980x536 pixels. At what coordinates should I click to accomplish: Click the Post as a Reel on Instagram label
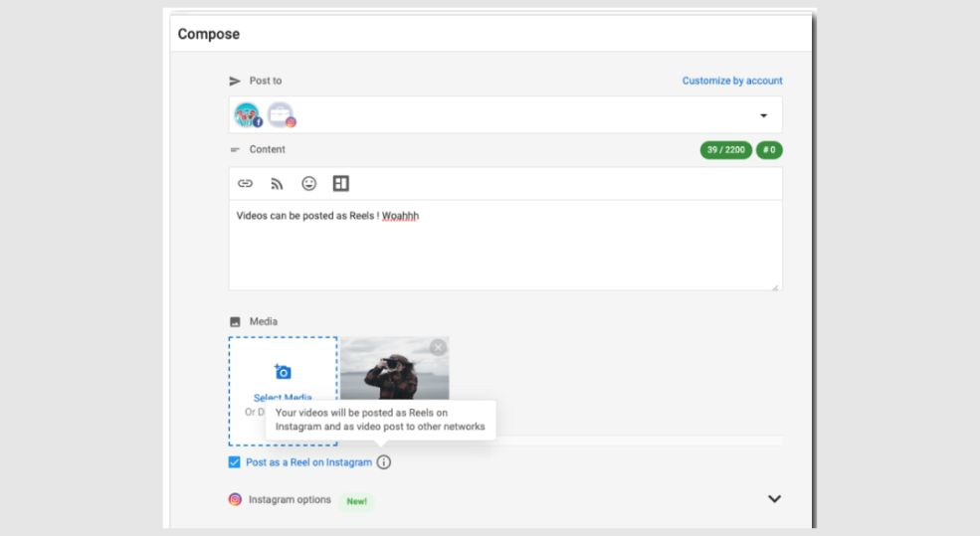(x=308, y=462)
